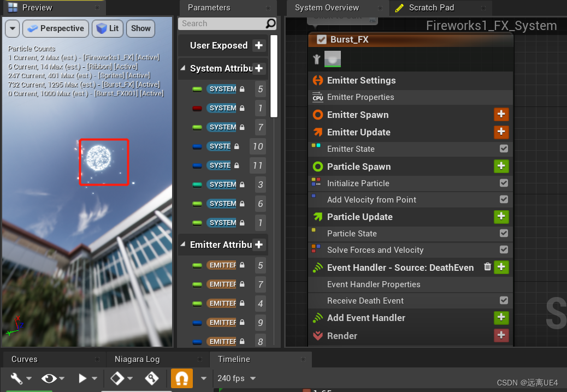Select Emitter Settings header

click(x=361, y=80)
